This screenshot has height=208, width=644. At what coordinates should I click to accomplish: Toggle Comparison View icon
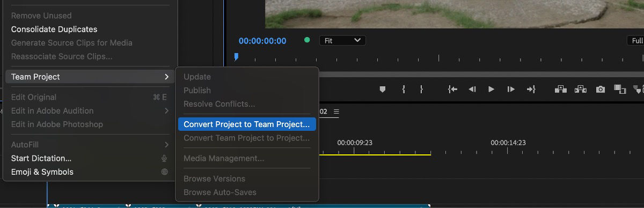click(x=620, y=90)
